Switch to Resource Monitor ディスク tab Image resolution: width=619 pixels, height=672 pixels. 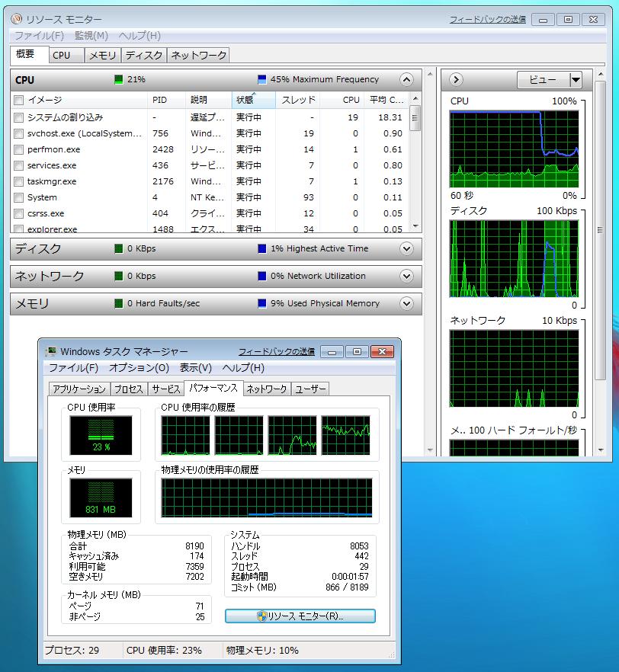144,56
